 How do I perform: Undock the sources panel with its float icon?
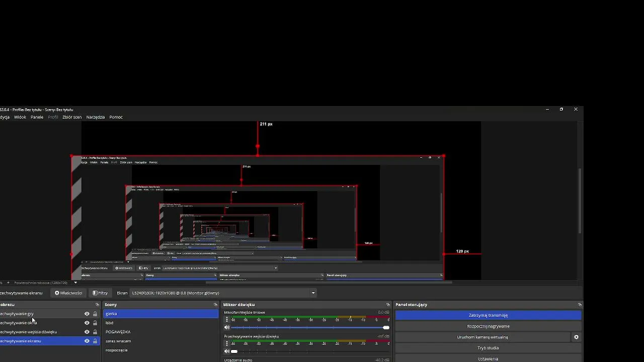tap(97, 305)
